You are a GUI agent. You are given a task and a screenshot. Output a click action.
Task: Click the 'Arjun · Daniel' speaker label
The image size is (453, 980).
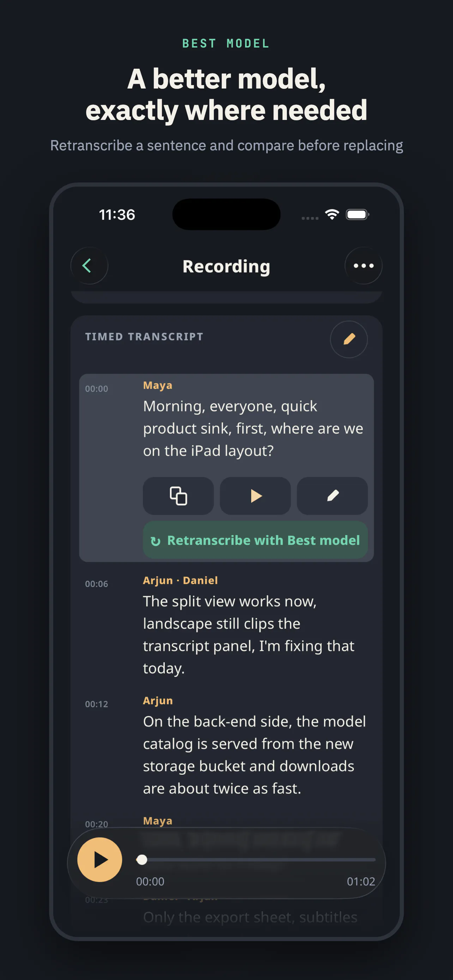pyautogui.click(x=180, y=581)
